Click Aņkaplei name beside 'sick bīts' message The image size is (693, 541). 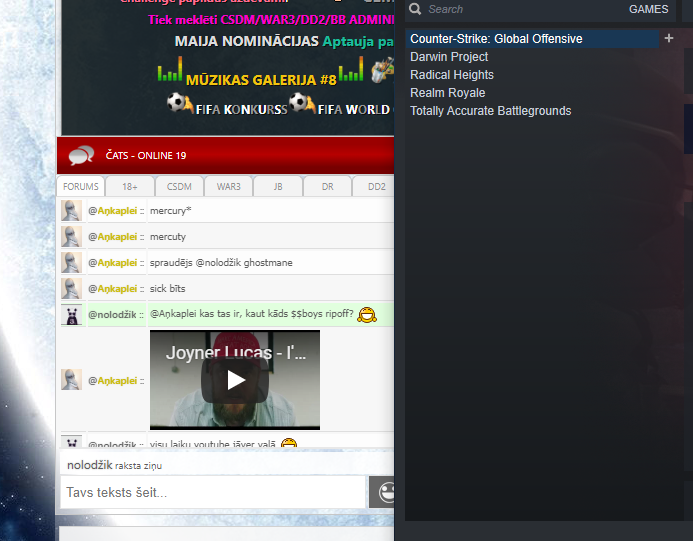[117, 289]
